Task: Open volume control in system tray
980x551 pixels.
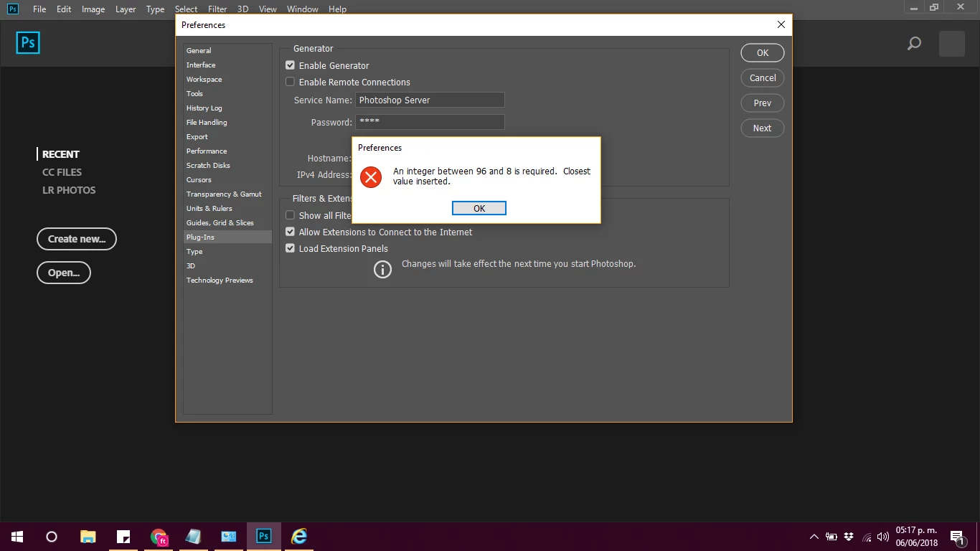Action: coord(883,537)
